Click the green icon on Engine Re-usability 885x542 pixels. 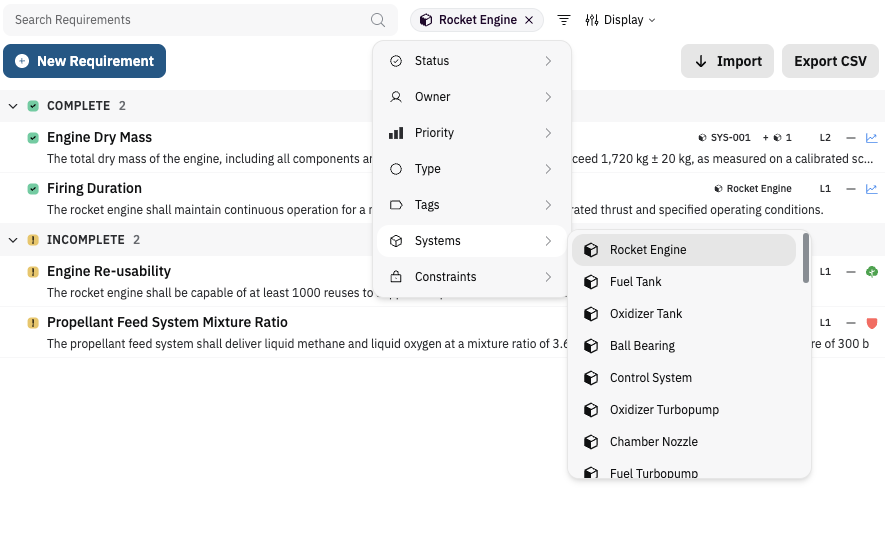pos(871,272)
